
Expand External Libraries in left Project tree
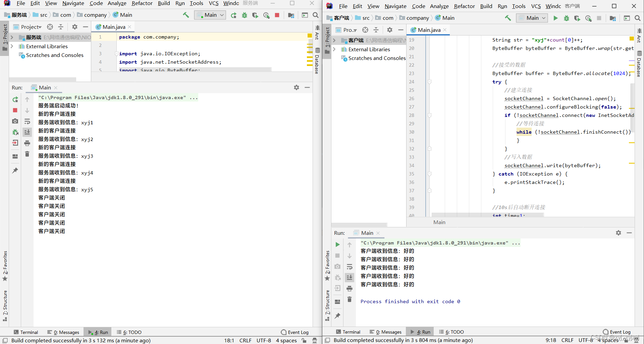click(12, 46)
